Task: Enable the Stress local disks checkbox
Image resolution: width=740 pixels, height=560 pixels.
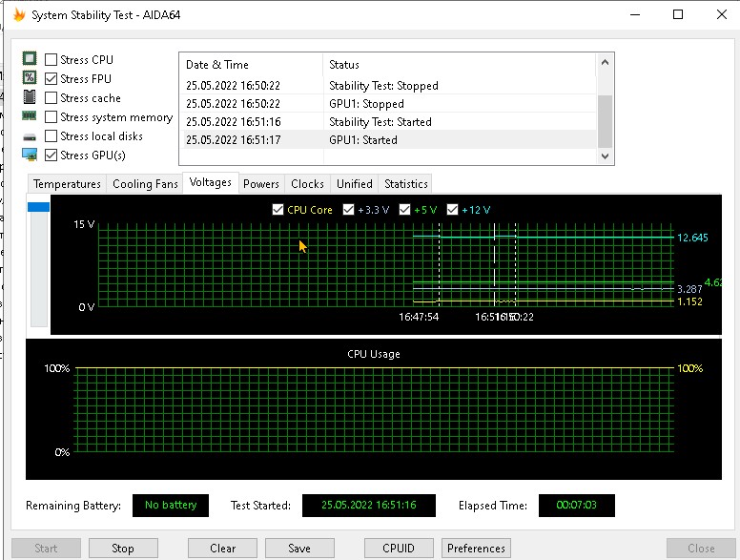Action: point(51,136)
